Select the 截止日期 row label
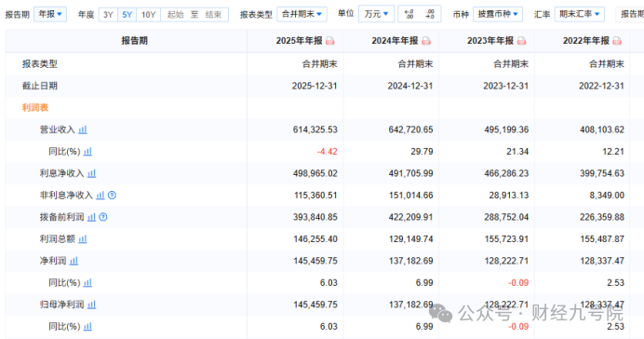 click(40, 86)
